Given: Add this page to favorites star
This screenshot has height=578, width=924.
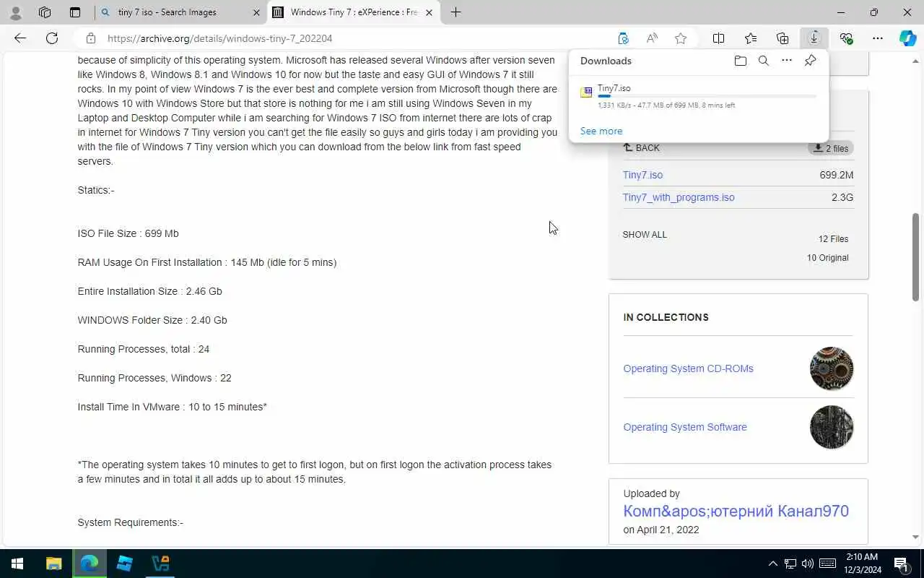Looking at the screenshot, I should coord(681,38).
